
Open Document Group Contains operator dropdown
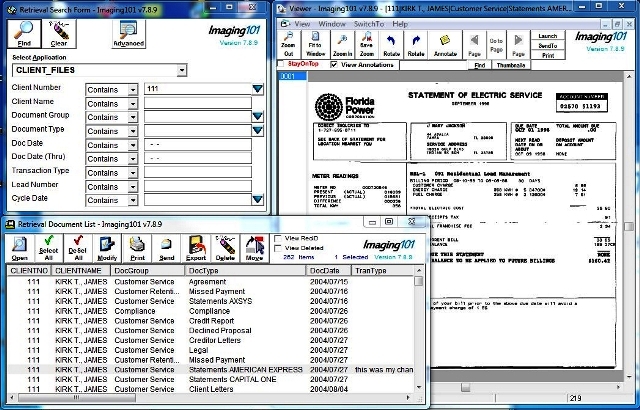tap(133, 117)
